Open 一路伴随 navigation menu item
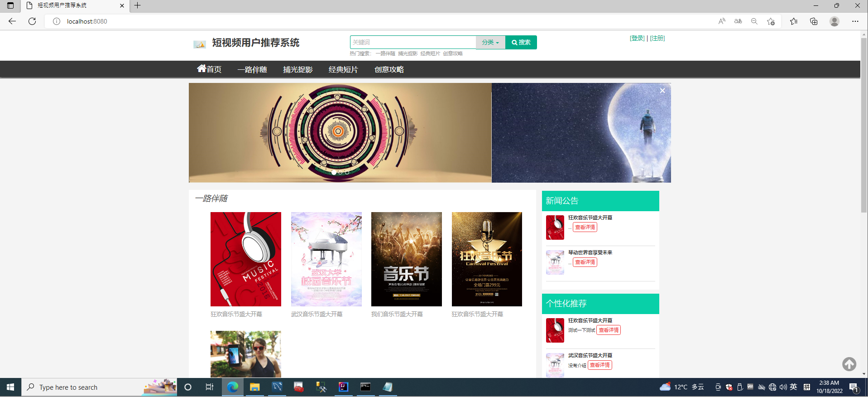 pos(252,69)
